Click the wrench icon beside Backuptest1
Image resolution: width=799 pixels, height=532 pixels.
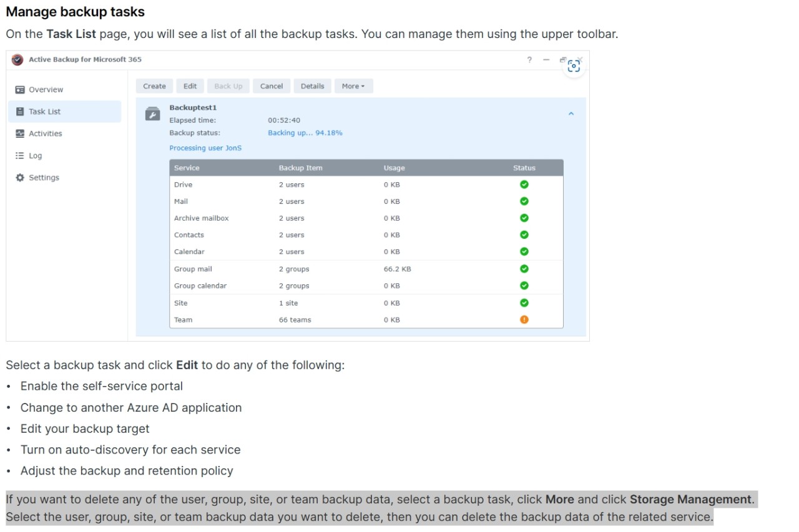point(152,113)
